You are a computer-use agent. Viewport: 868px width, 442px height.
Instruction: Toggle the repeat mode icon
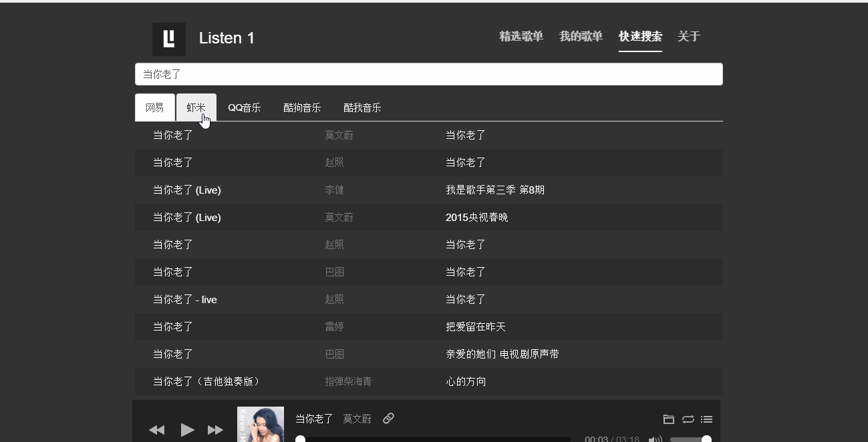tap(688, 419)
